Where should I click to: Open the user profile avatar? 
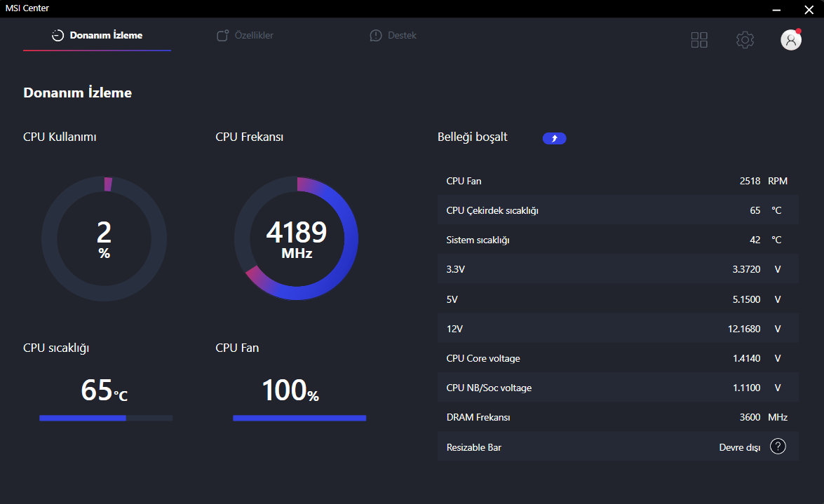791,39
